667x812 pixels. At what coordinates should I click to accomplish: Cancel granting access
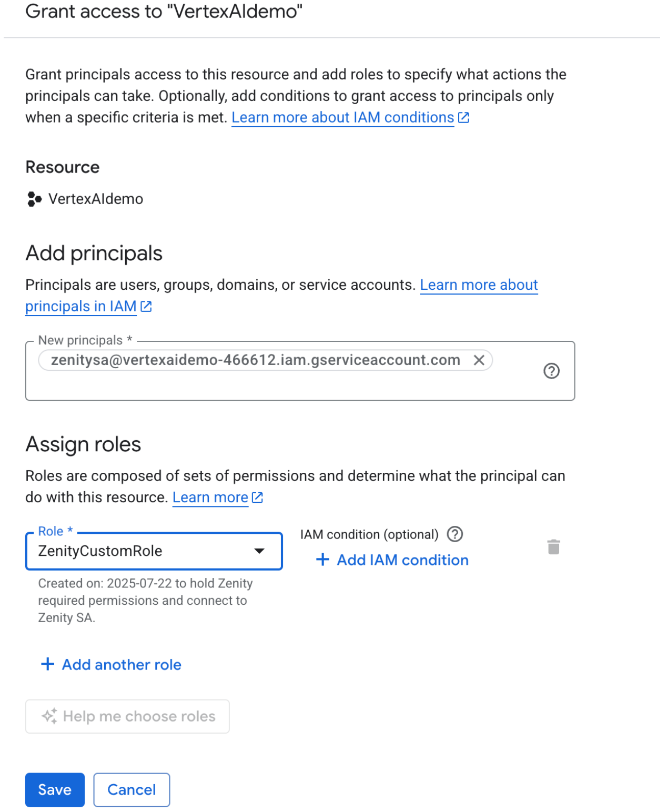coord(132,789)
